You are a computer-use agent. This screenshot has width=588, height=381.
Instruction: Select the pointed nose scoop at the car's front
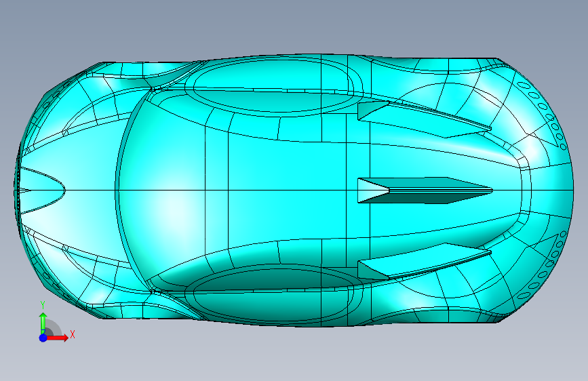coord(41,191)
